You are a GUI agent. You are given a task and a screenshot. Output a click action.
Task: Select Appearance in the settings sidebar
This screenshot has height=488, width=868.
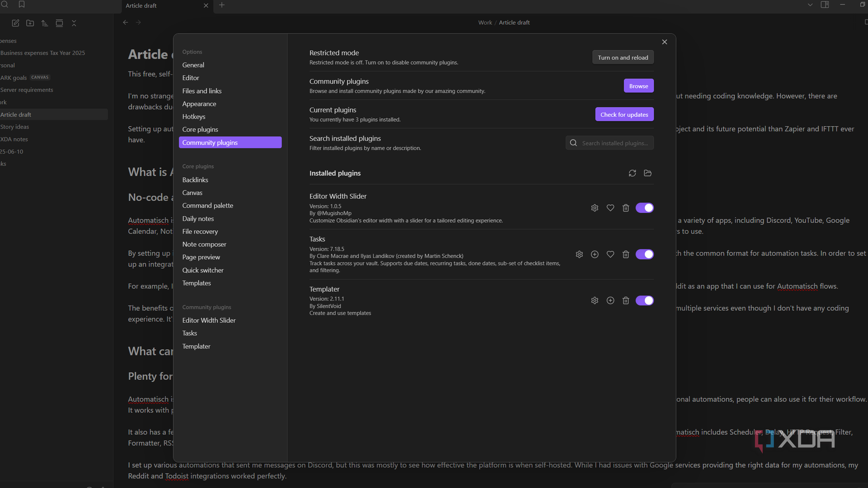click(199, 104)
